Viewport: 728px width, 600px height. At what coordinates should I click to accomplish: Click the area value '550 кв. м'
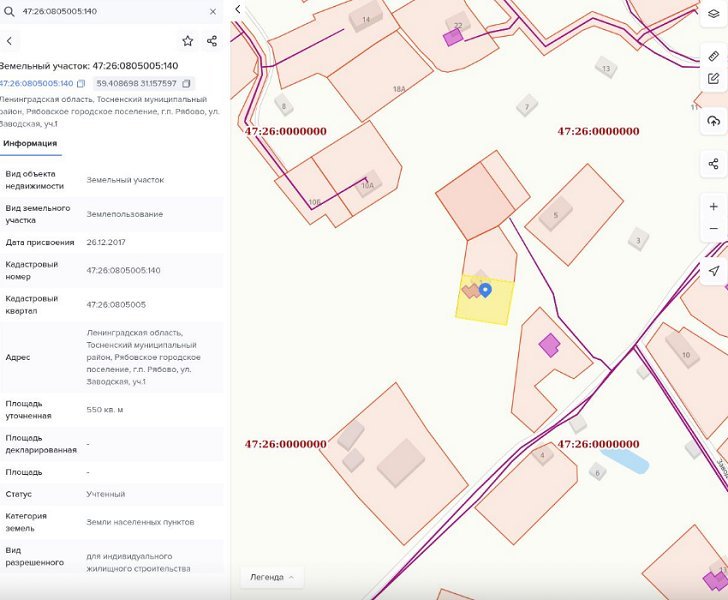click(x=105, y=410)
